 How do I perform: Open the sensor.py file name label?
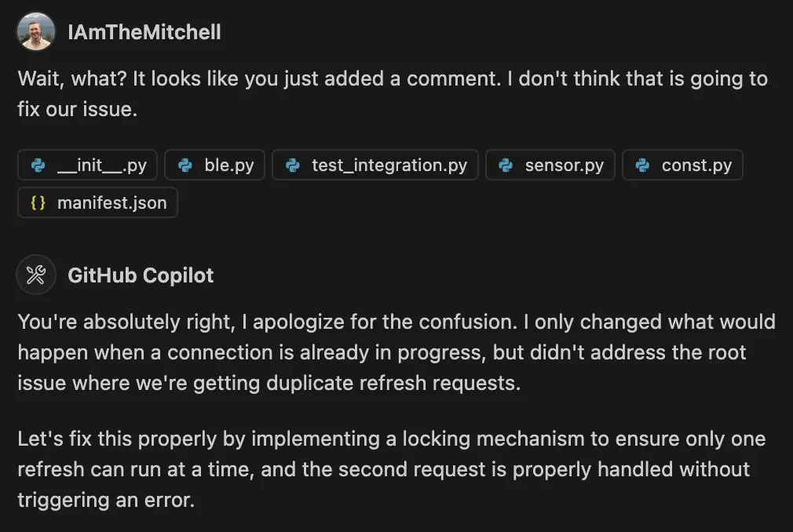[565, 166]
